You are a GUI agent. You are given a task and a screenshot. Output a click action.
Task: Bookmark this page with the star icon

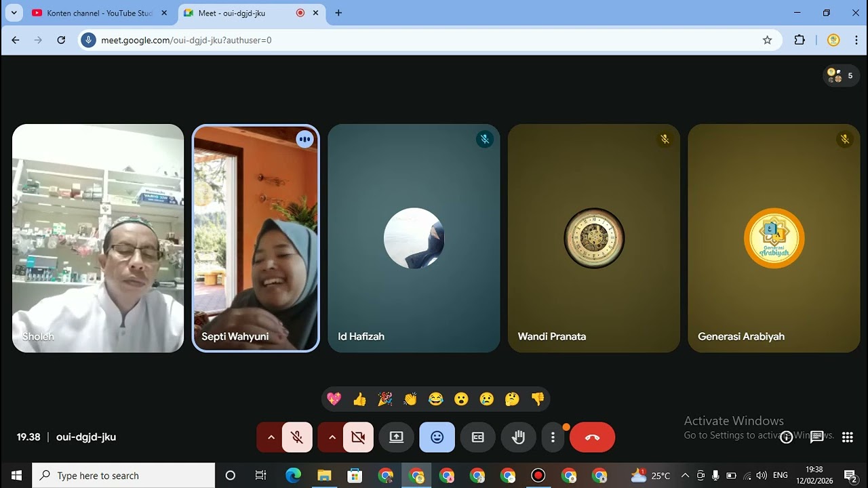point(768,40)
